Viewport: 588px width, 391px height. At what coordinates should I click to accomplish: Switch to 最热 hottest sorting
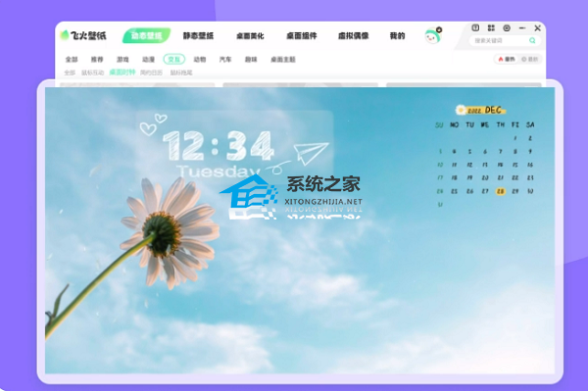pos(507,59)
